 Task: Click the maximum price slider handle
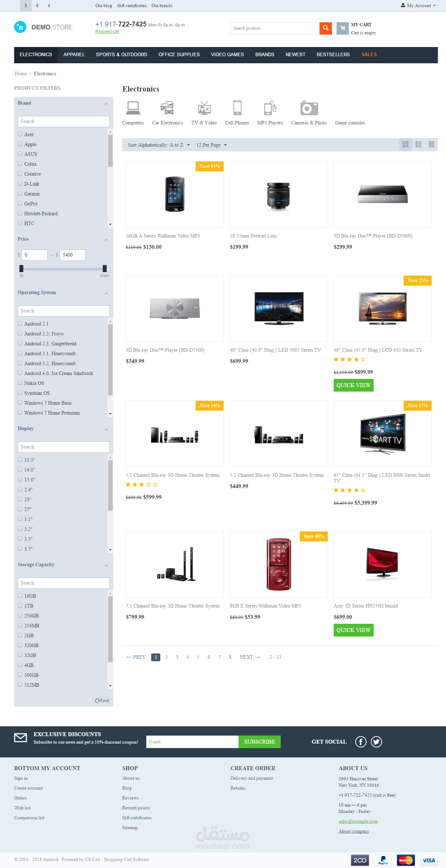click(x=105, y=269)
